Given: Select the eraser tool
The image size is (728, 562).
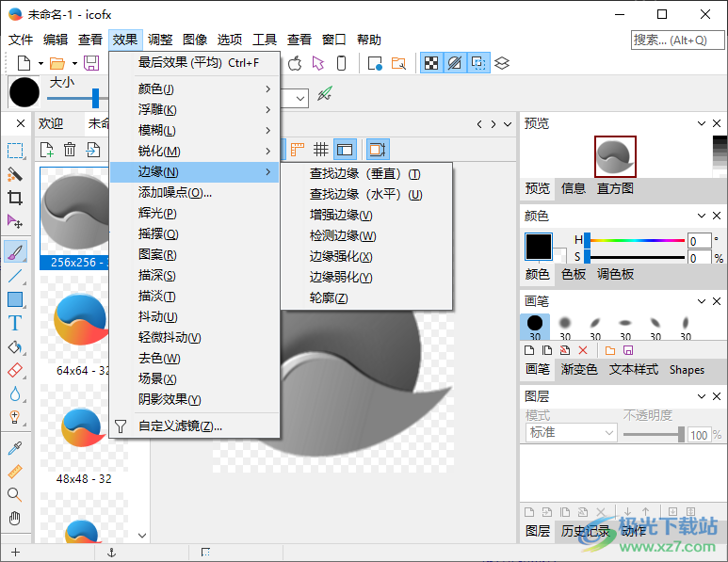Looking at the screenshot, I should (15, 370).
